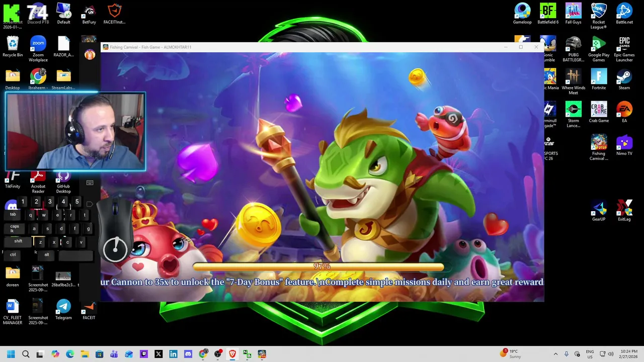Open Task View in the taskbar
Viewport: 644px width, 362px height.
pos(40,354)
